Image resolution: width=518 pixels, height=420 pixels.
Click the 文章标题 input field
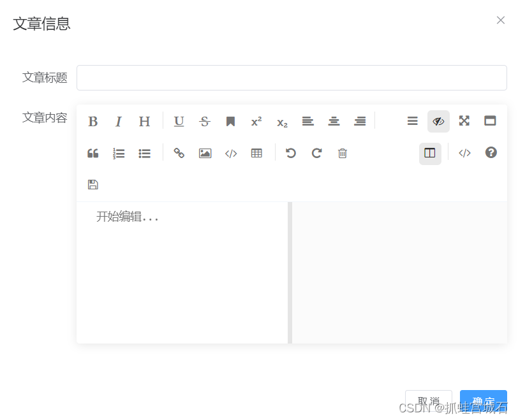point(291,77)
